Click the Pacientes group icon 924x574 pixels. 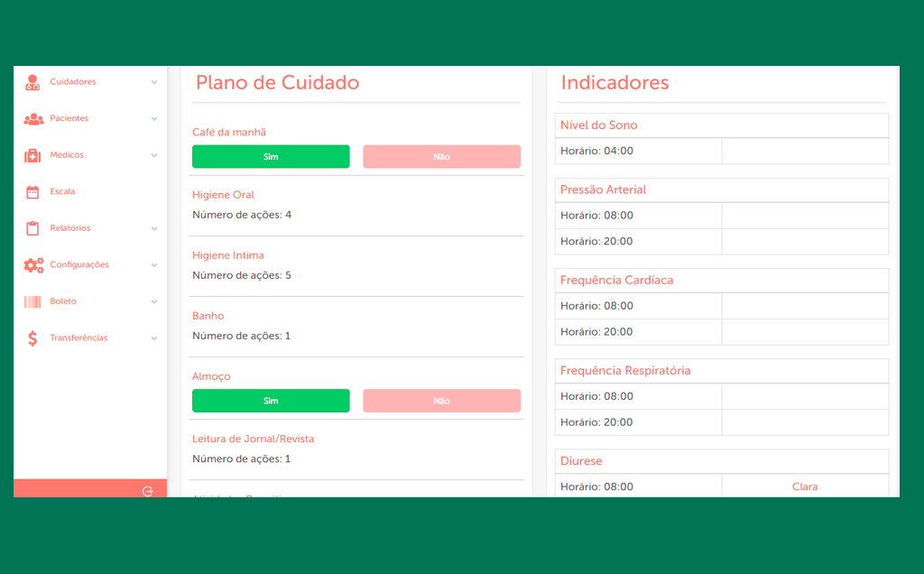point(33,119)
